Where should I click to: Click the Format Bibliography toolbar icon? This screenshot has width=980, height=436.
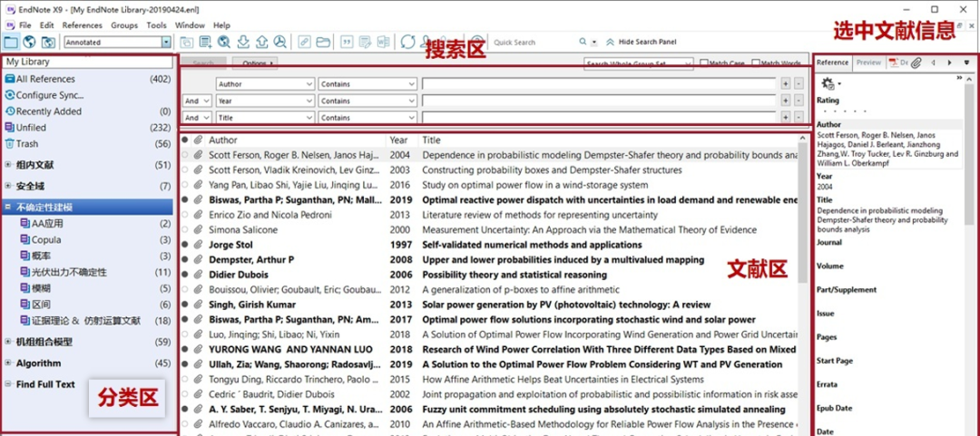pyautogui.click(x=365, y=43)
